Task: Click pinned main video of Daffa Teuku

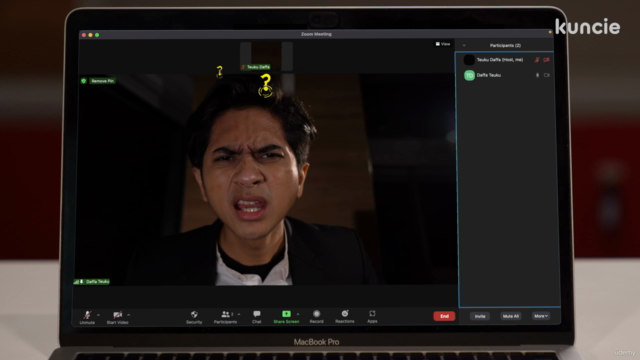Action: point(265,180)
